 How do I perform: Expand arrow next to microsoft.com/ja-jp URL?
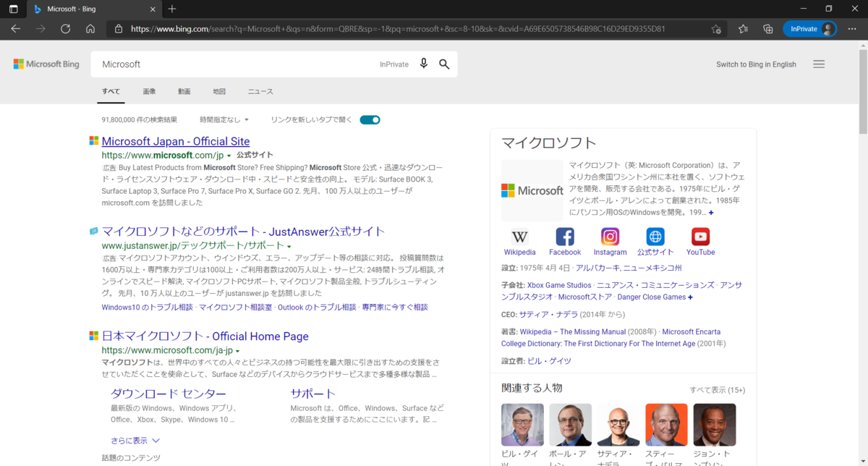coord(237,351)
